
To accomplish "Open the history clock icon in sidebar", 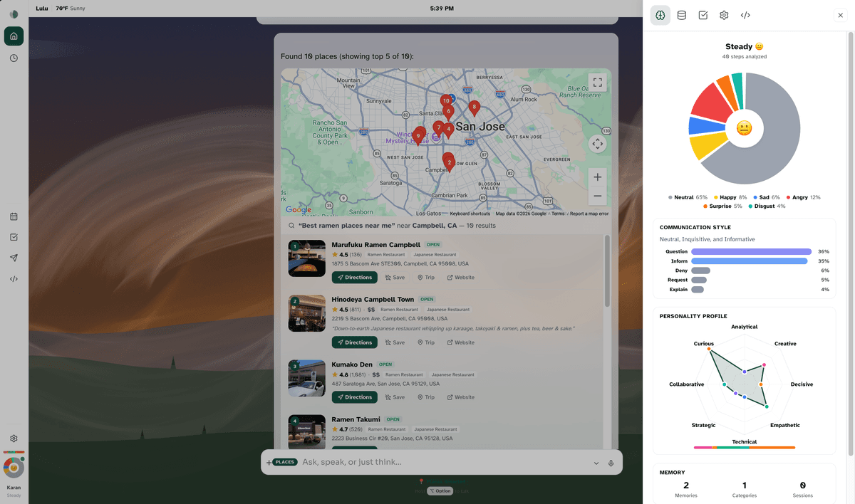I will [14, 58].
